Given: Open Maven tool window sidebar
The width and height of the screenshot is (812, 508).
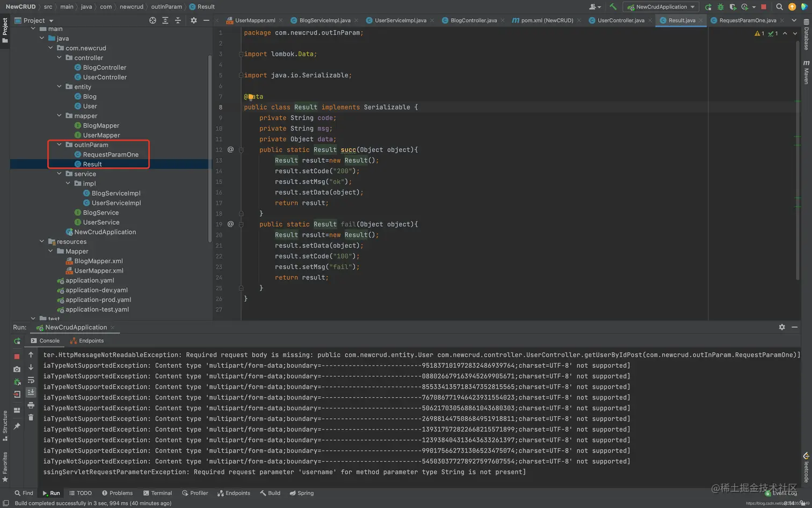Looking at the screenshot, I should [x=806, y=72].
